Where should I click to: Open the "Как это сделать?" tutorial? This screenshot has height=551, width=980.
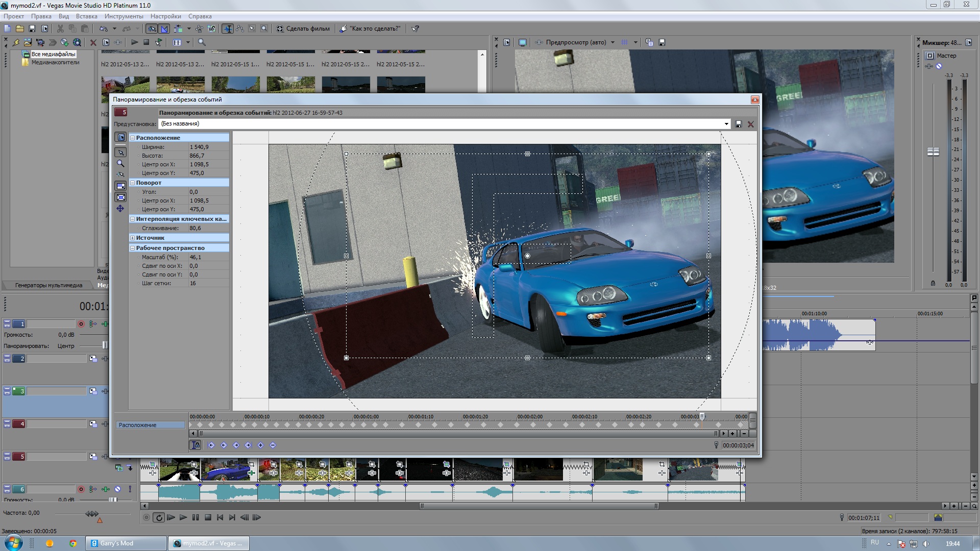pyautogui.click(x=371, y=29)
